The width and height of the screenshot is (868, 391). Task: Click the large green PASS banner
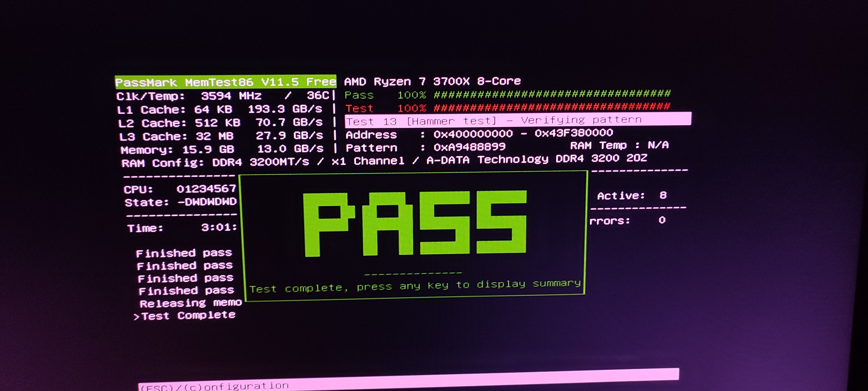pyautogui.click(x=415, y=223)
